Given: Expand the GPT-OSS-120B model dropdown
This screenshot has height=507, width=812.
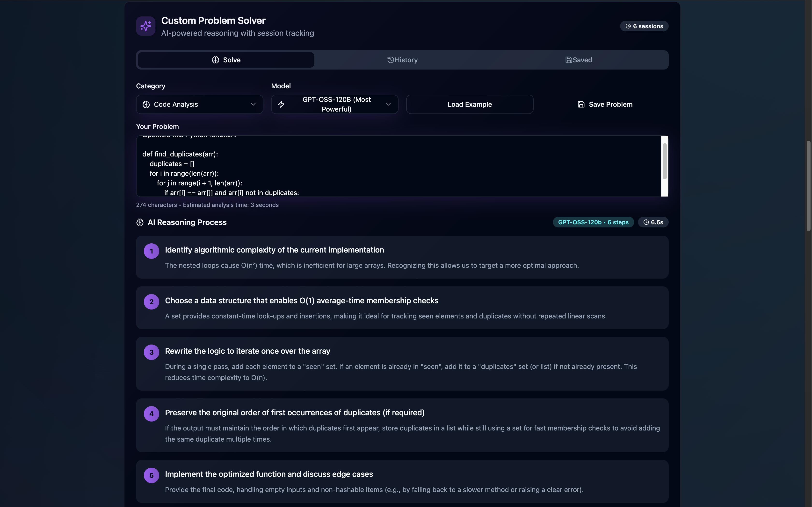Looking at the screenshot, I should 336,104.
